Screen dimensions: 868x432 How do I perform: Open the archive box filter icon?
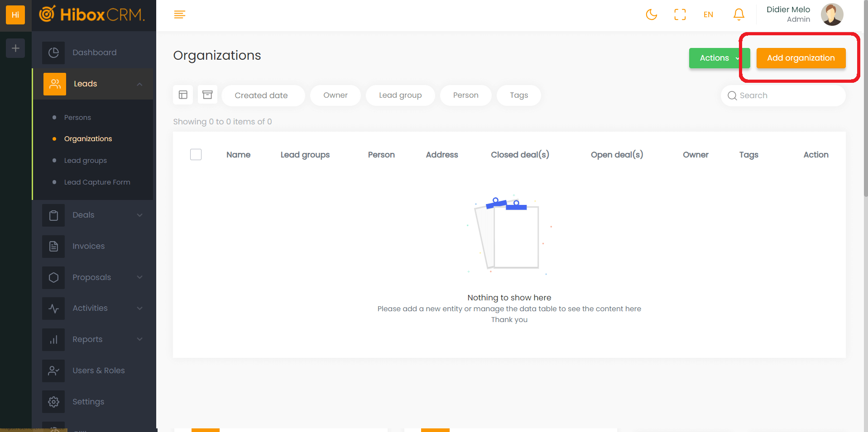pos(207,95)
